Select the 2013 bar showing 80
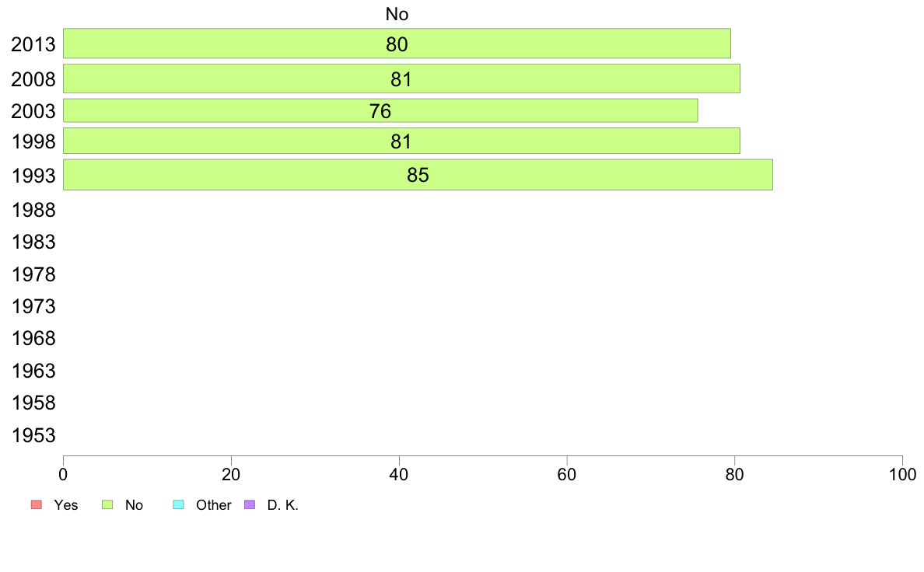924x572 pixels. 397,44
